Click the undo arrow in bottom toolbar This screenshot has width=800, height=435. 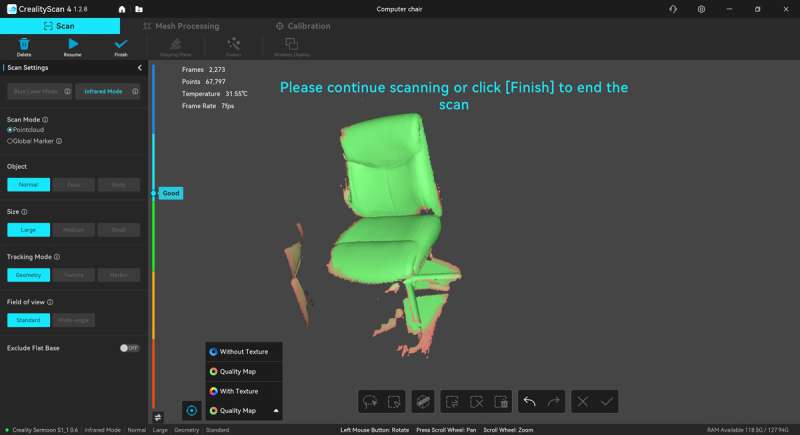[x=530, y=401]
